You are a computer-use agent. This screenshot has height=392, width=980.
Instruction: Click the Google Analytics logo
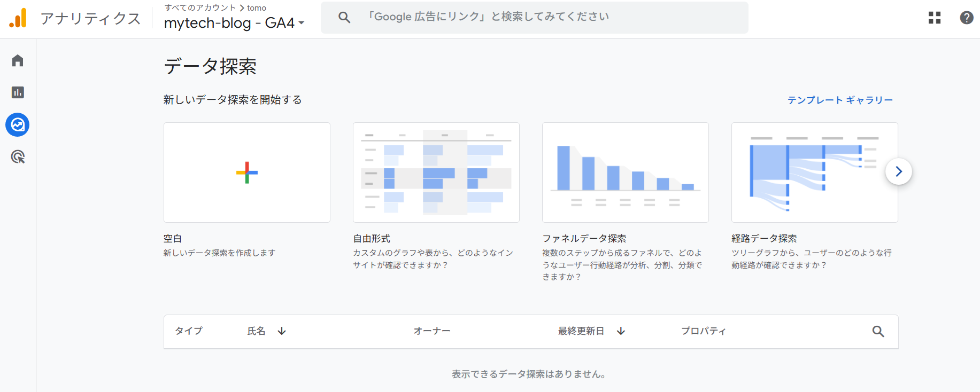(18, 18)
